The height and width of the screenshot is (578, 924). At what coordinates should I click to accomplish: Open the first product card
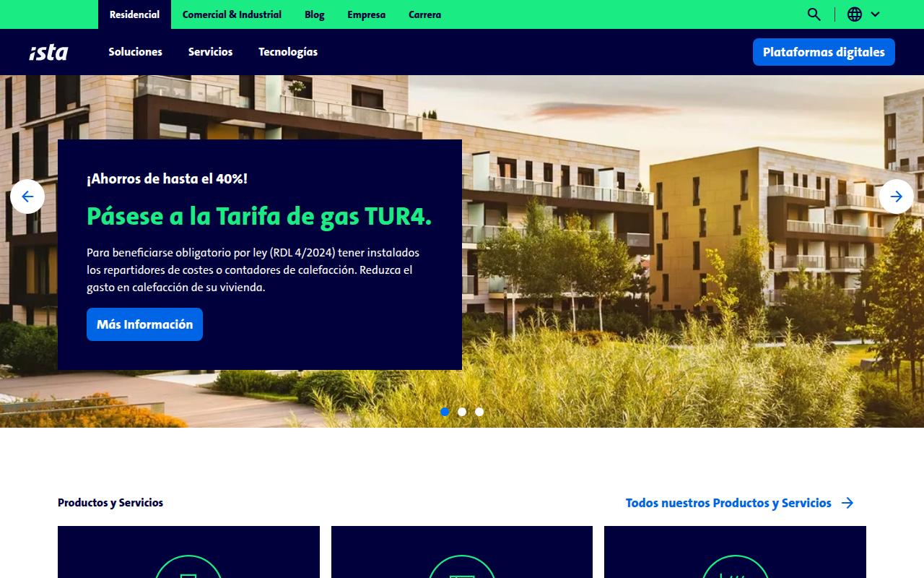(x=188, y=552)
